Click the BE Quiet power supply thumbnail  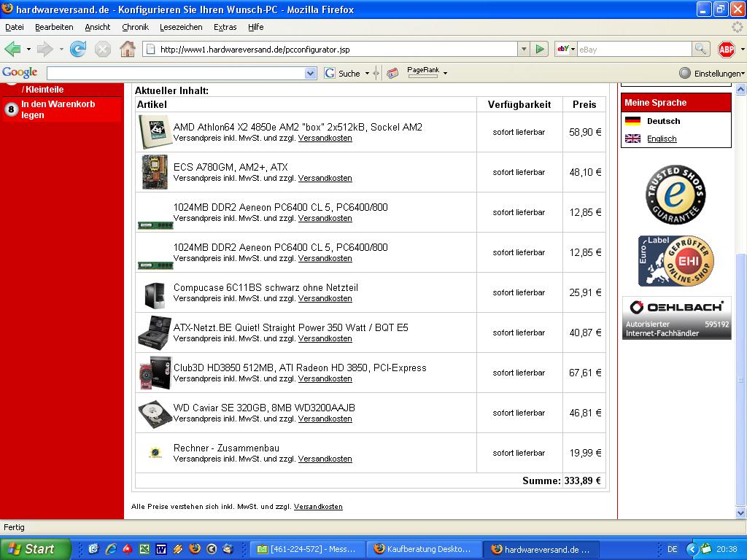[x=155, y=332]
